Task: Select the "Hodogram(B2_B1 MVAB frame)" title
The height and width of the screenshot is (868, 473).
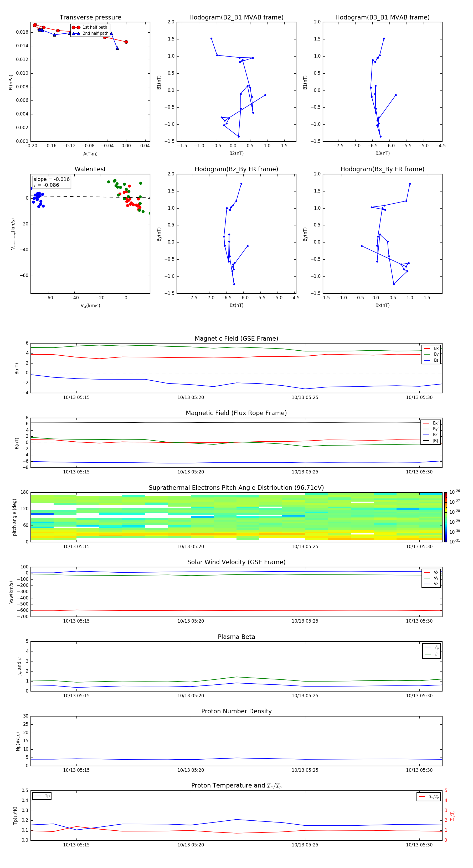Action: (x=236, y=17)
